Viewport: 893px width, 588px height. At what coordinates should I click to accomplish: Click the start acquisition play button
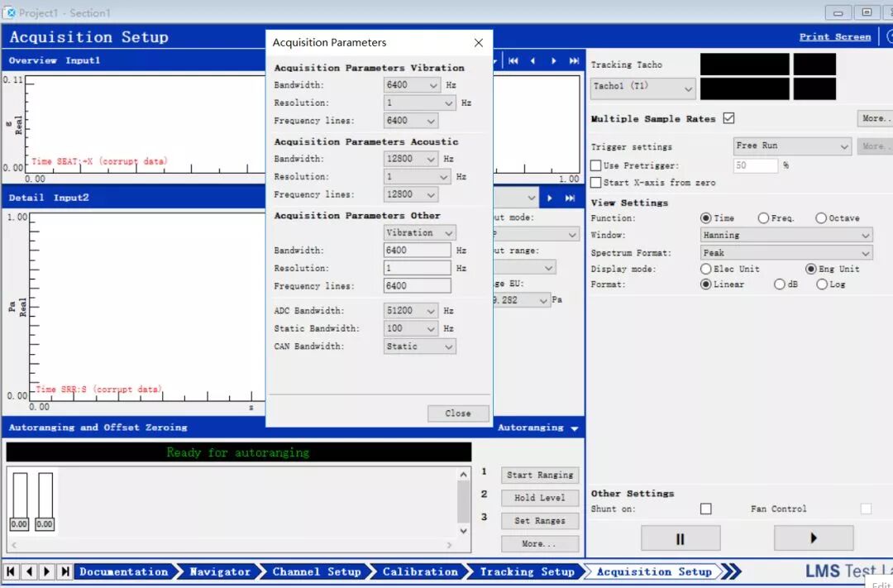(814, 538)
